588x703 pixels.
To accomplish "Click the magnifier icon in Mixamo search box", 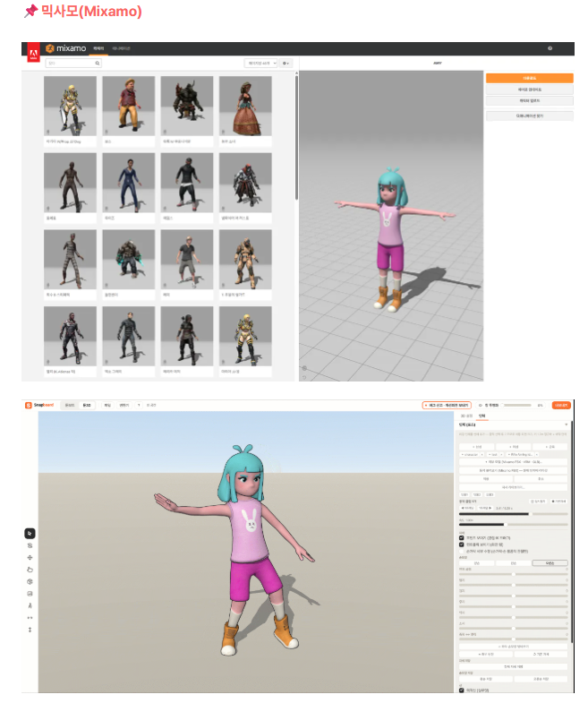I will point(98,64).
